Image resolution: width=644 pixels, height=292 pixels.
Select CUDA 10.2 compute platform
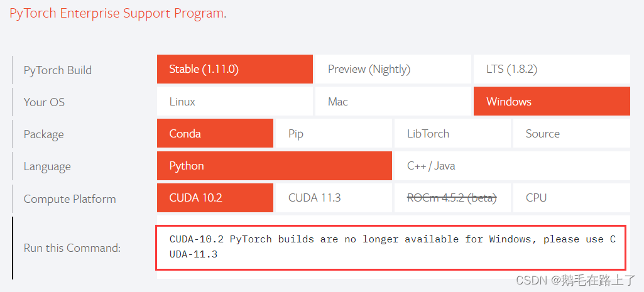pos(215,198)
